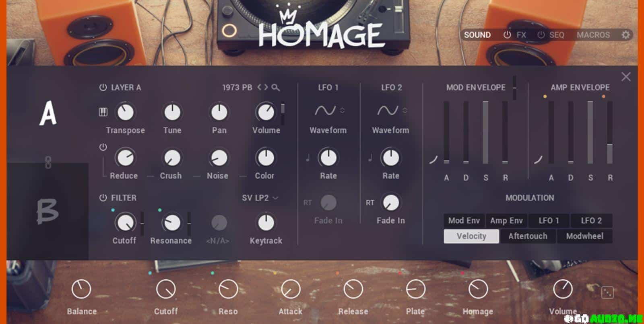Click the Crush knob
This screenshot has width=644, height=324.
click(x=172, y=158)
